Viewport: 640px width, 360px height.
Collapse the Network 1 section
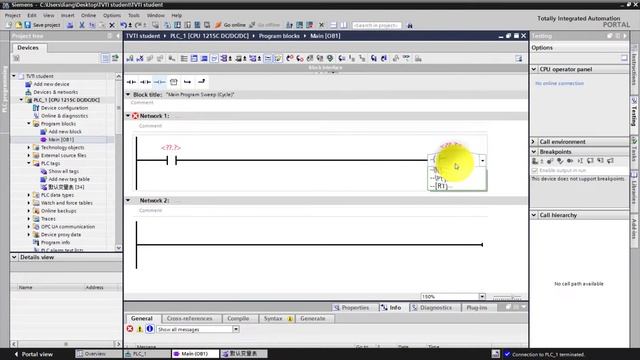[x=128, y=116]
